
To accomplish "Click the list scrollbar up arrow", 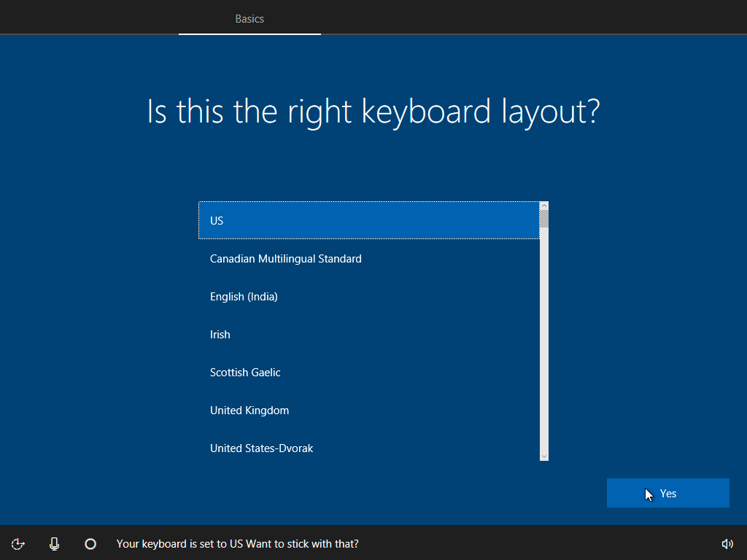I will 544,206.
